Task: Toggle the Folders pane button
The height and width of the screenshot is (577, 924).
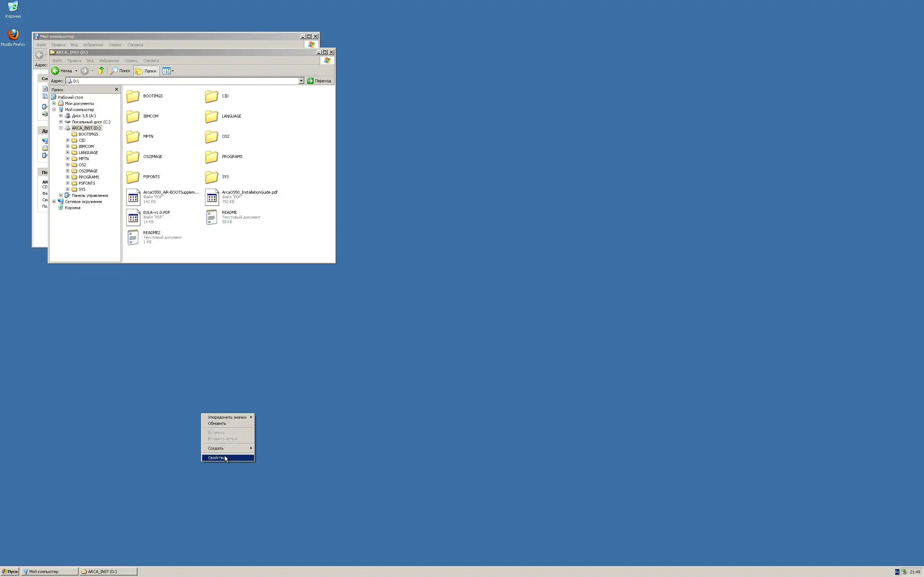Action: coord(146,71)
